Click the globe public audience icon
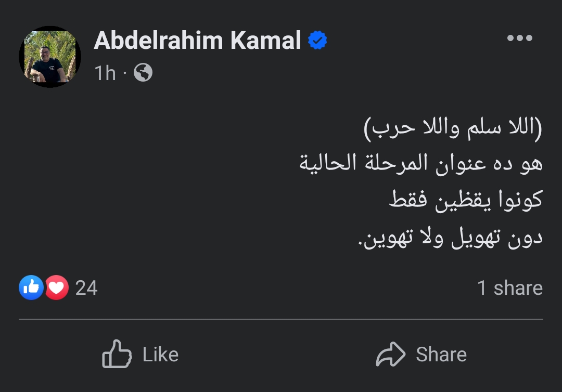The height and width of the screenshot is (392, 562). click(x=143, y=73)
